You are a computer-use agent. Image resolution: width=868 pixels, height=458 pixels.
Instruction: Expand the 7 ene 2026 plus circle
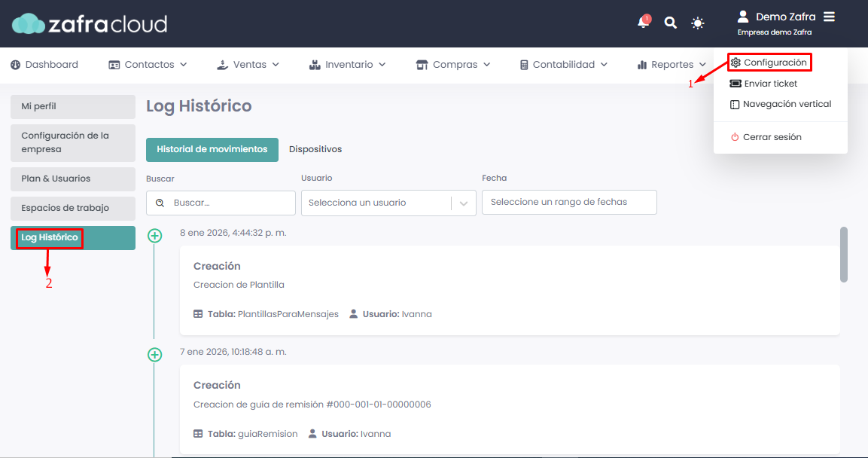[155, 355]
